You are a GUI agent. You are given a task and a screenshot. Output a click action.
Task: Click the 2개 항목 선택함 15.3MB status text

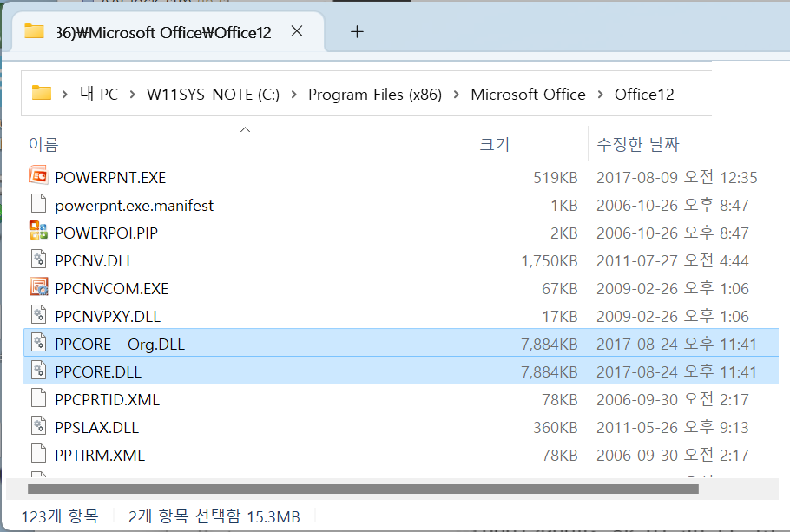coord(214,516)
